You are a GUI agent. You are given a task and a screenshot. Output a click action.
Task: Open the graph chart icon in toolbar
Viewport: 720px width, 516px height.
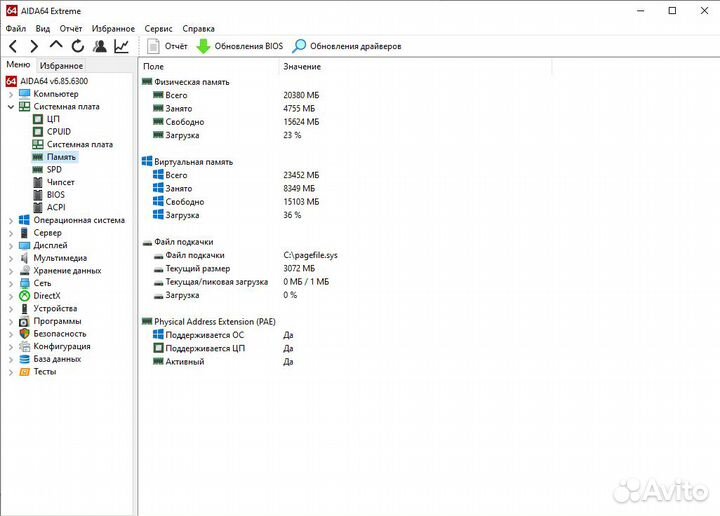point(121,46)
